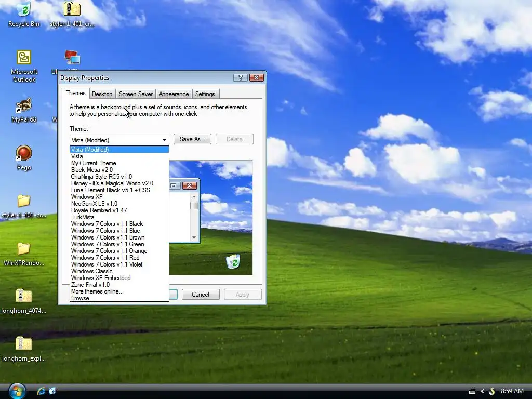Launch Microsoft Outlook from the desktop
The image size is (532, 399).
tap(24, 66)
